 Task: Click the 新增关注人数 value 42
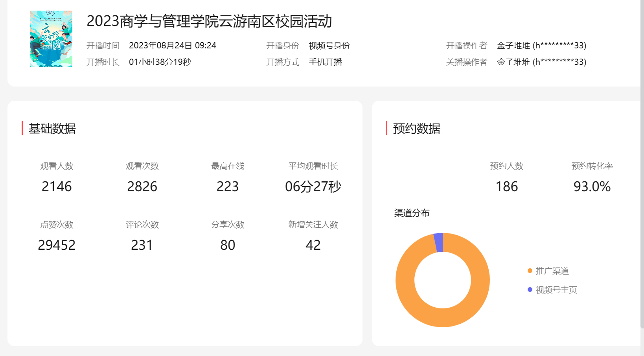coord(313,245)
